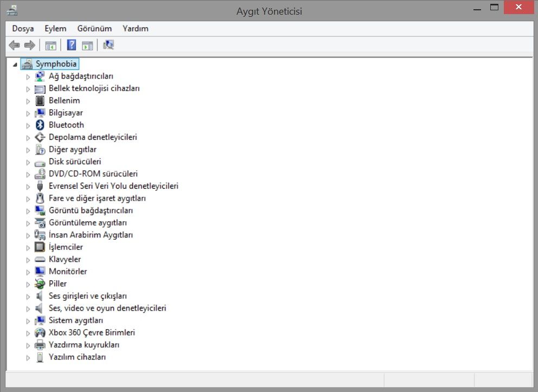The height and width of the screenshot is (392, 538).
Task: Open the Eylem menu
Action: [55, 29]
